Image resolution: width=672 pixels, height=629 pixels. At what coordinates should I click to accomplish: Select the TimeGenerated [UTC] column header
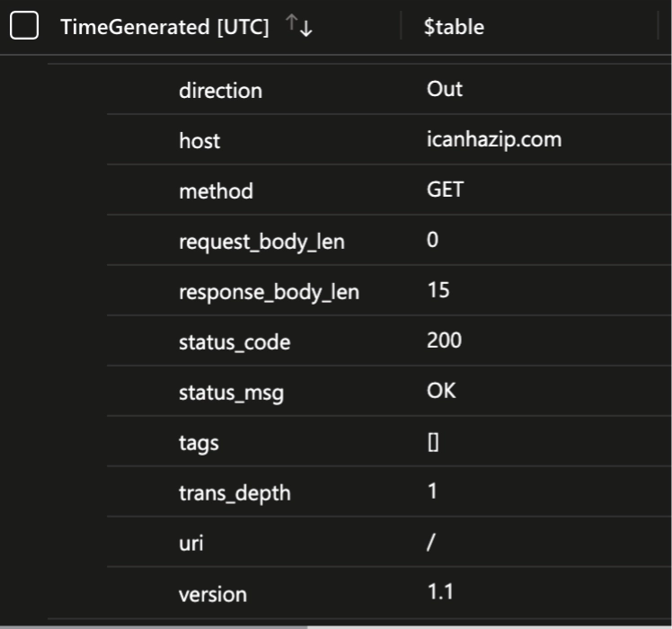point(164,27)
